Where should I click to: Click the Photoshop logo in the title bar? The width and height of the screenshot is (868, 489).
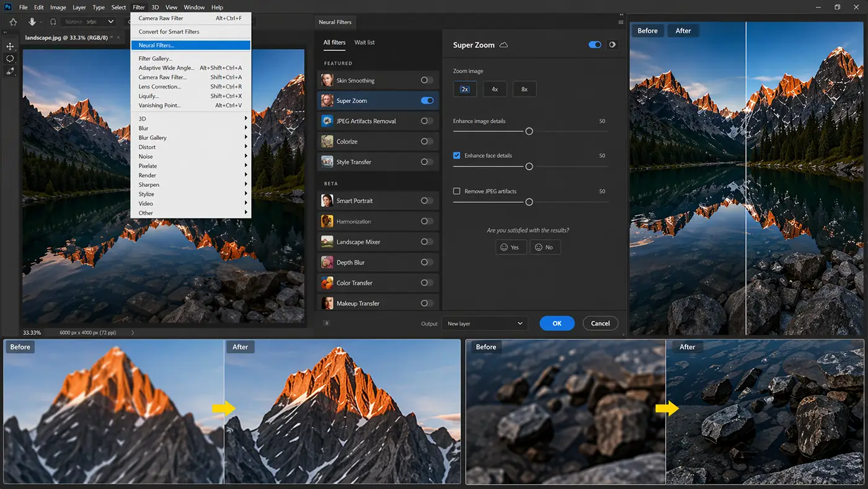click(8, 7)
